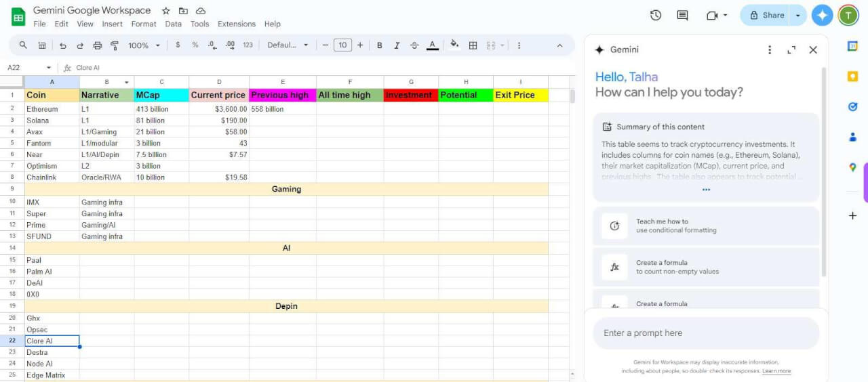Open the Format menu

click(x=144, y=24)
